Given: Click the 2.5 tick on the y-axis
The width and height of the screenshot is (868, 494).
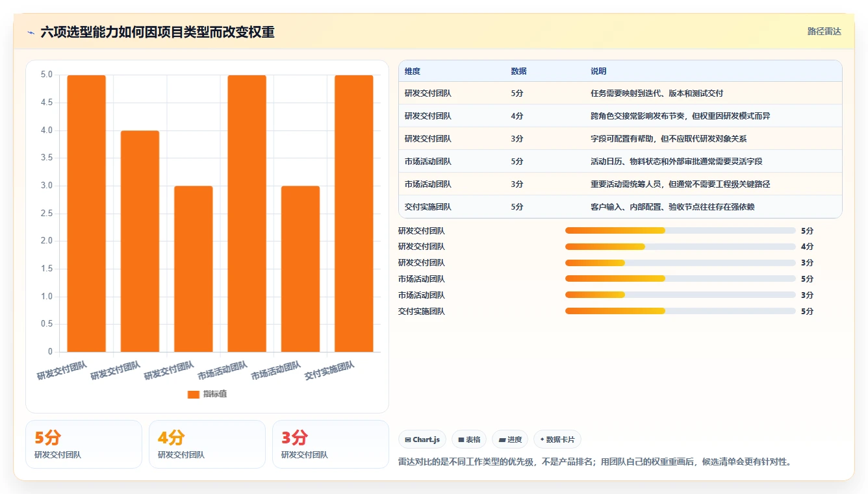Looking at the screenshot, I should click(x=46, y=214).
